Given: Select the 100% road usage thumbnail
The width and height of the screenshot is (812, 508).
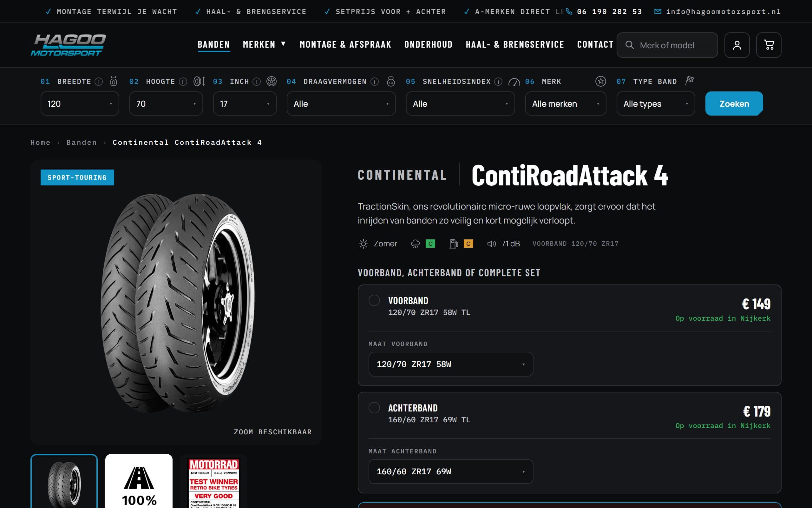Looking at the screenshot, I should tap(139, 481).
